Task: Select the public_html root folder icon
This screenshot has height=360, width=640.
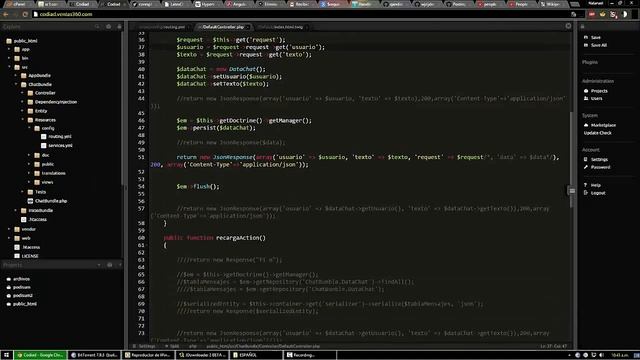Action: click(9, 41)
